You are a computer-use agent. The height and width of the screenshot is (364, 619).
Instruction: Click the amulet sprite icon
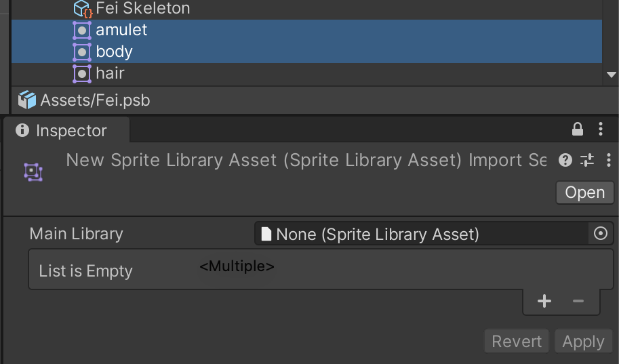coord(82,31)
